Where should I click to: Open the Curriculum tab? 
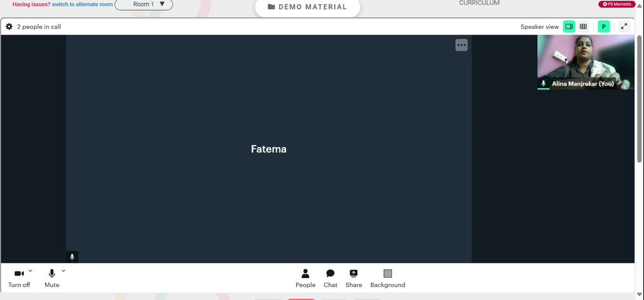pyautogui.click(x=479, y=3)
